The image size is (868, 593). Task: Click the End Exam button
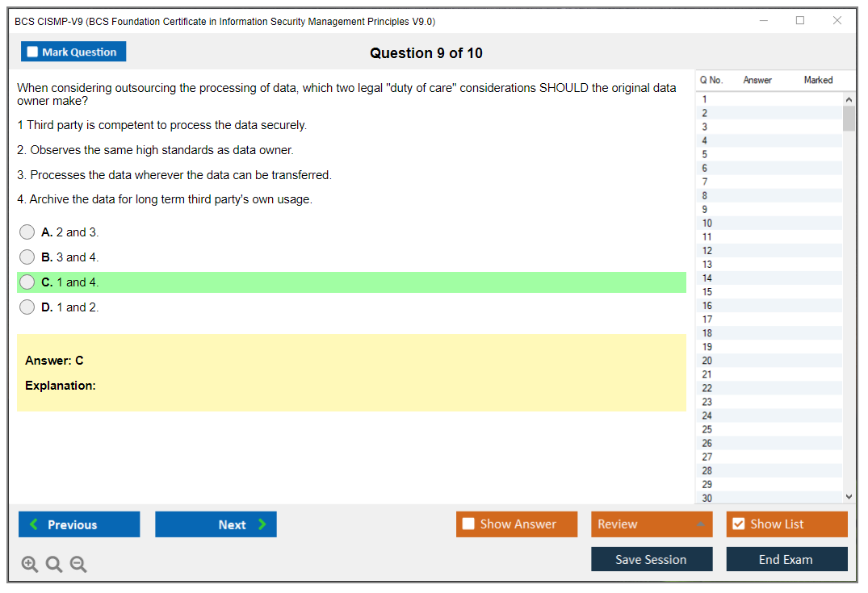coord(786,559)
